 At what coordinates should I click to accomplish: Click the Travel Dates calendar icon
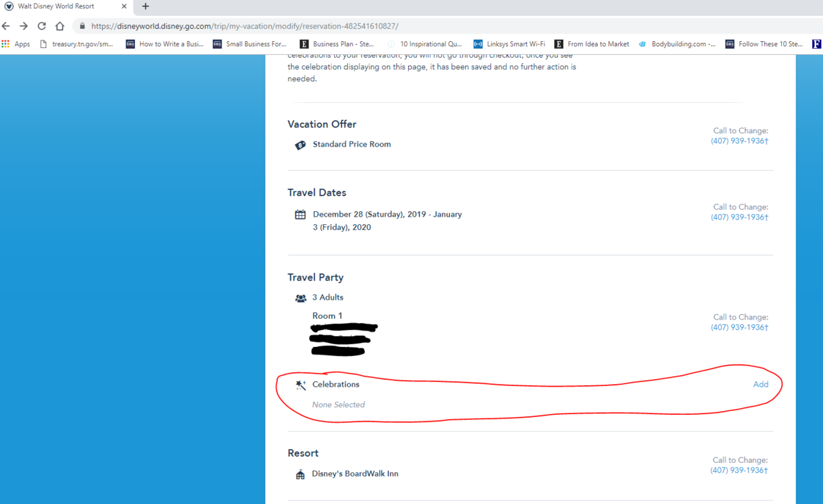[x=300, y=215]
